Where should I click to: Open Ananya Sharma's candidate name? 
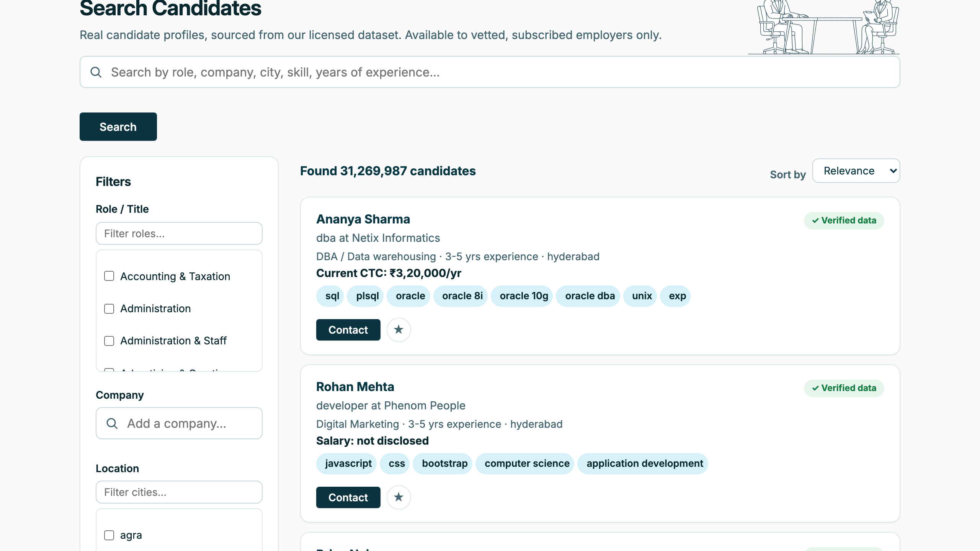tap(363, 219)
